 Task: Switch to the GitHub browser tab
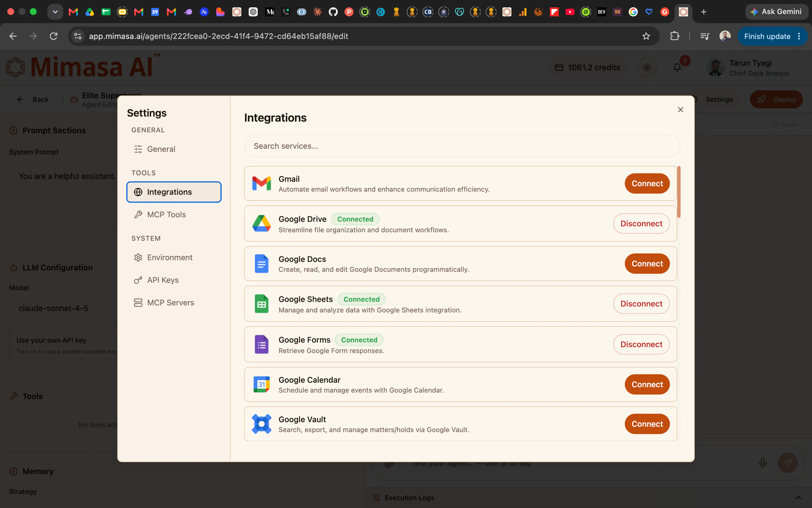[333, 12]
